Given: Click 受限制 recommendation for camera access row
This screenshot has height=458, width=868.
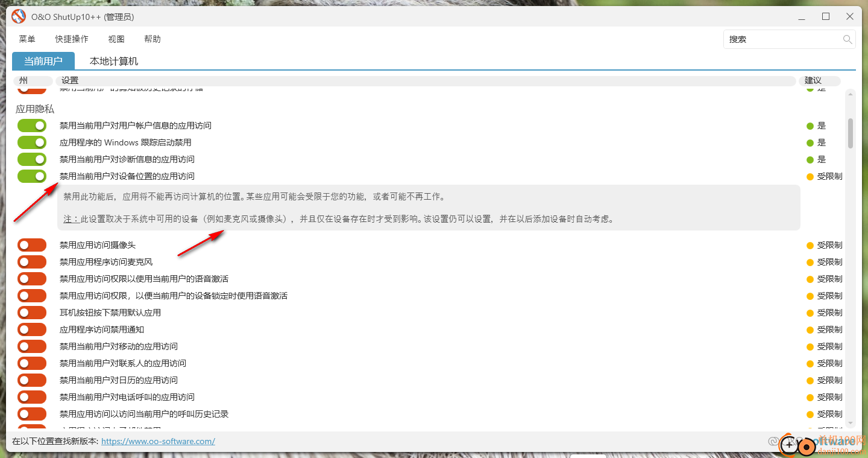Looking at the screenshot, I should pos(825,245).
